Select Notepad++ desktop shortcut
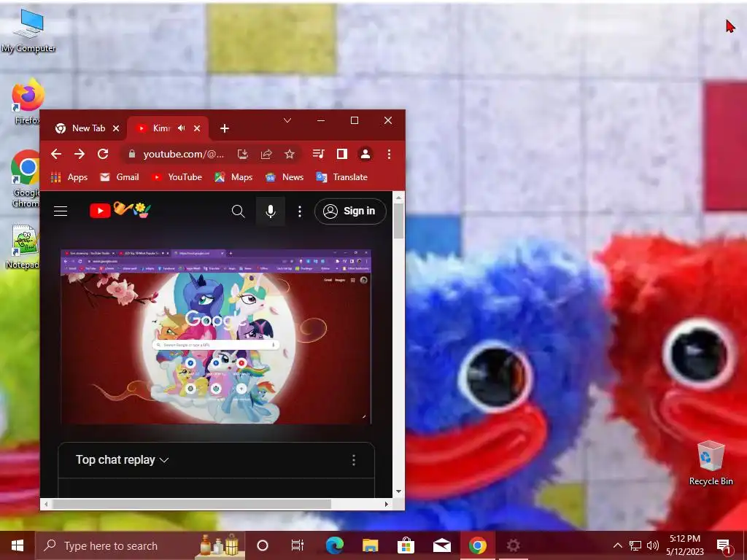Screen dimensions: 747x560 point(24,246)
